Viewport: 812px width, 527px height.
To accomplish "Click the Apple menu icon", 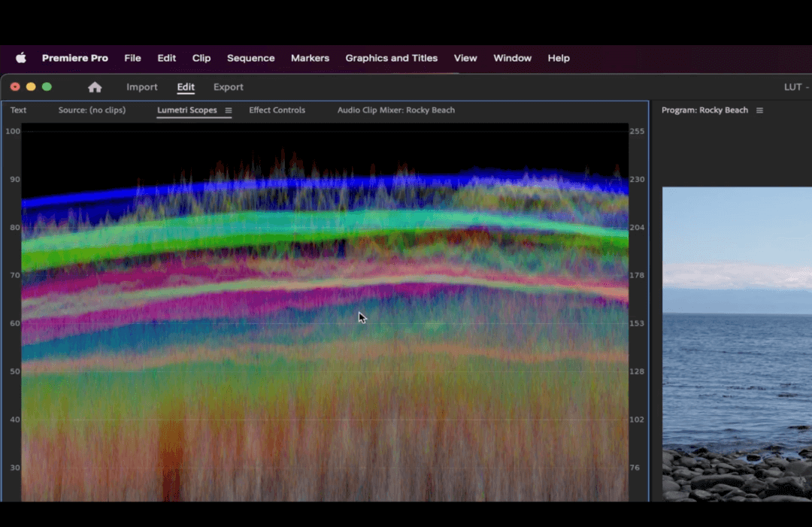I will [x=21, y=58].
